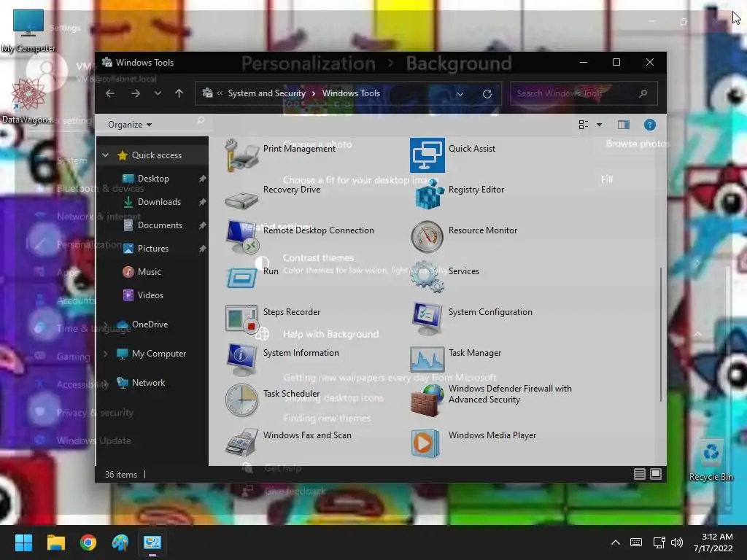Open the Paint app from the taskbar
747x560 pixels.
(120, 542)
